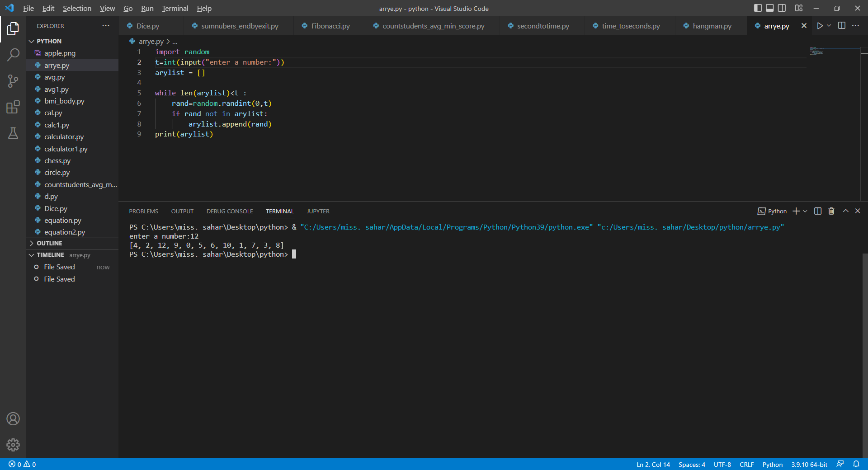Open the Extensions view icon
868x470 pixels.
[x=13, y=107]
